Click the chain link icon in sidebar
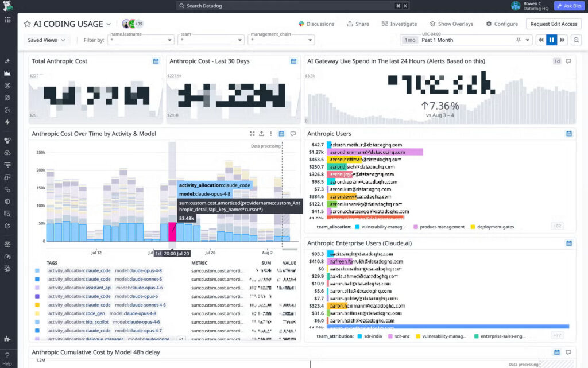 pyautogui.click(x=7, y=189)
